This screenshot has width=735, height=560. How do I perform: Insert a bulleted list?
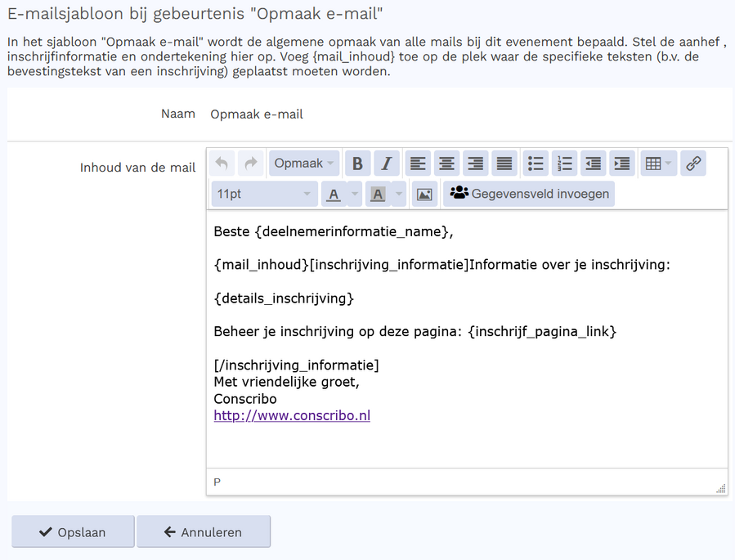(x=536, y=163)
